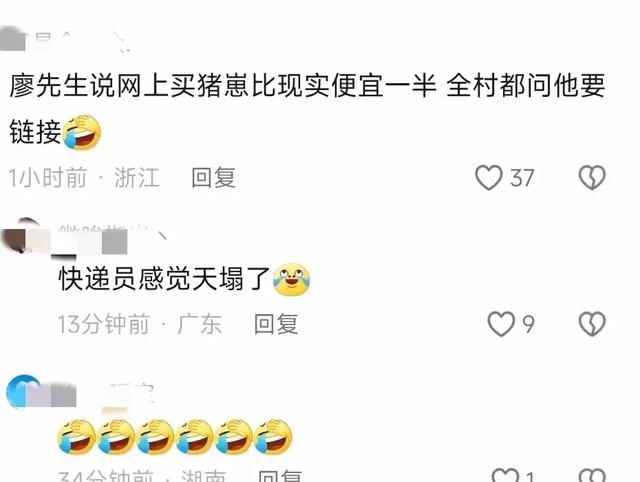Open the blue avatar of the 湖南 commenter
This screenshot has height=482, width=640.
point(24,392)
